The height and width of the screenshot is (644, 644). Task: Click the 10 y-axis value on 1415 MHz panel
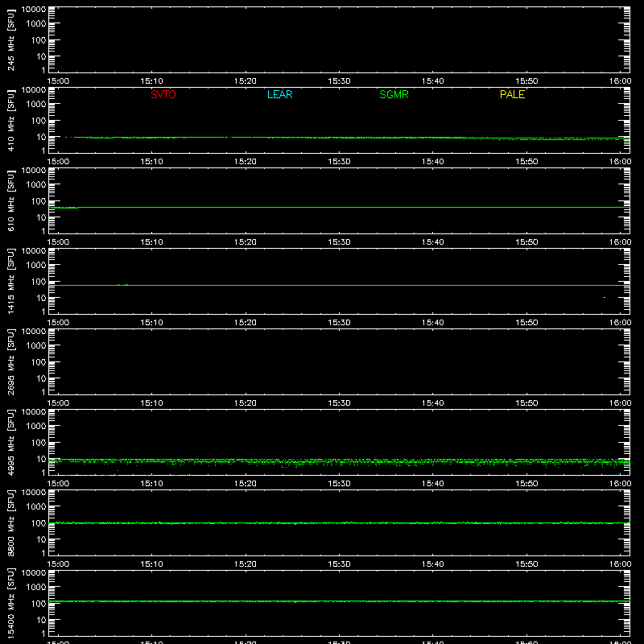click(41, 298)
